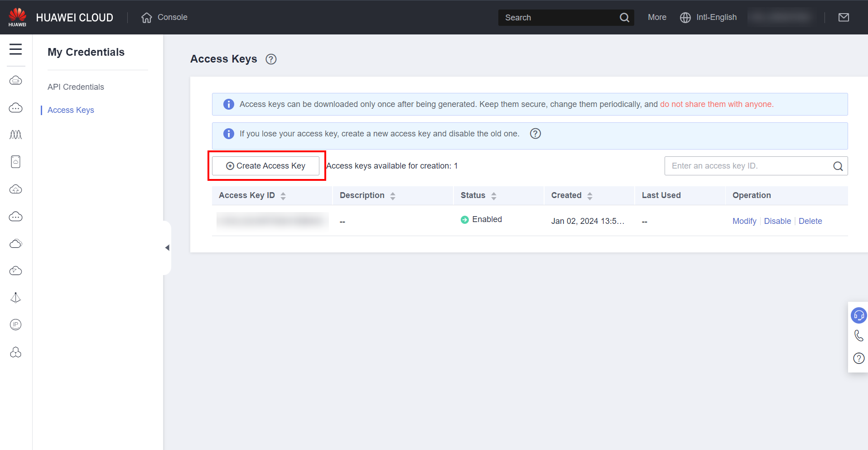The height and width of the screenshot is (450, 868).
Task: Open the hamburger service list menu
Action: (15, 49)
